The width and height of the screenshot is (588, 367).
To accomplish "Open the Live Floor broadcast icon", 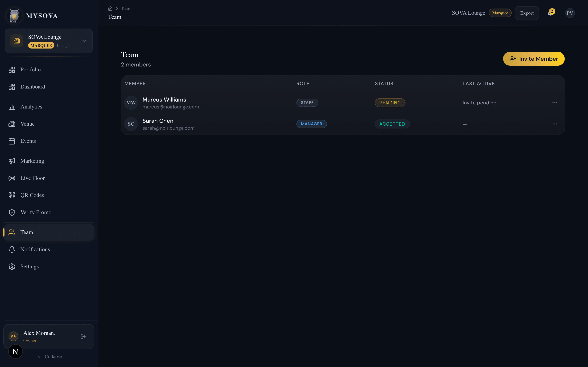I will tap(12, 178).
